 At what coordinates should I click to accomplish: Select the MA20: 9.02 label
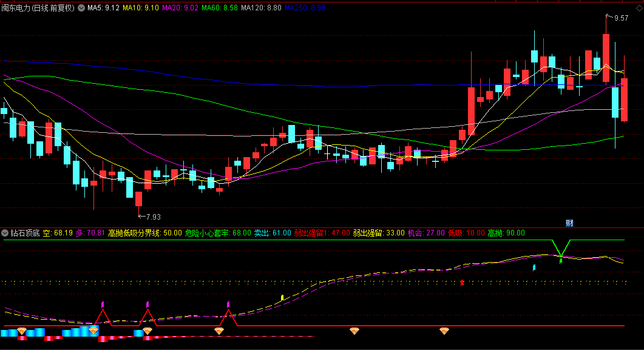coord(180,8)
